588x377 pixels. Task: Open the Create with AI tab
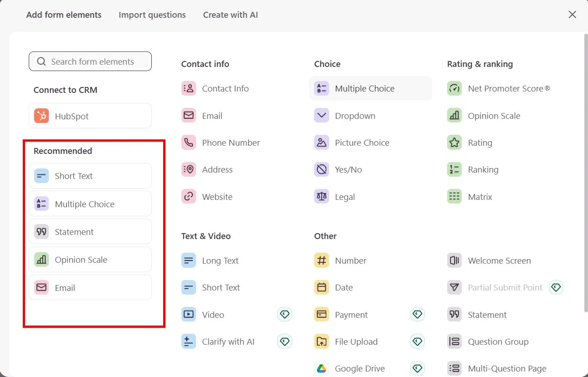coord(230,15)
